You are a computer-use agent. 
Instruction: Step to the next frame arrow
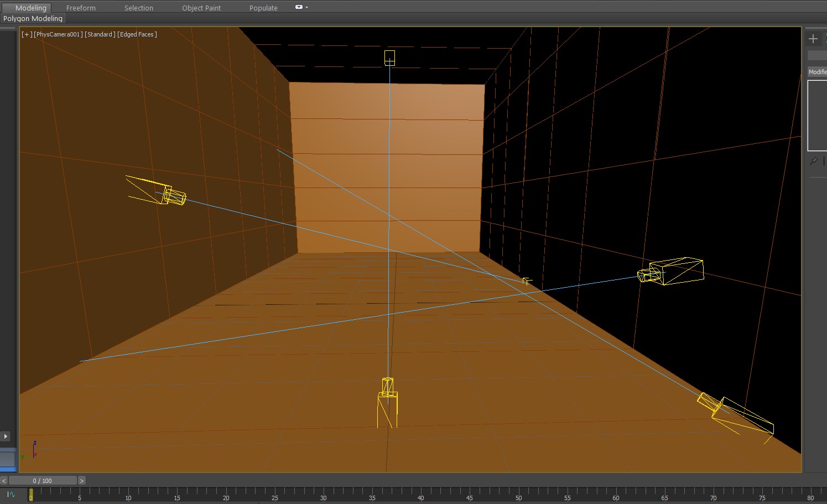click(82, 481)
